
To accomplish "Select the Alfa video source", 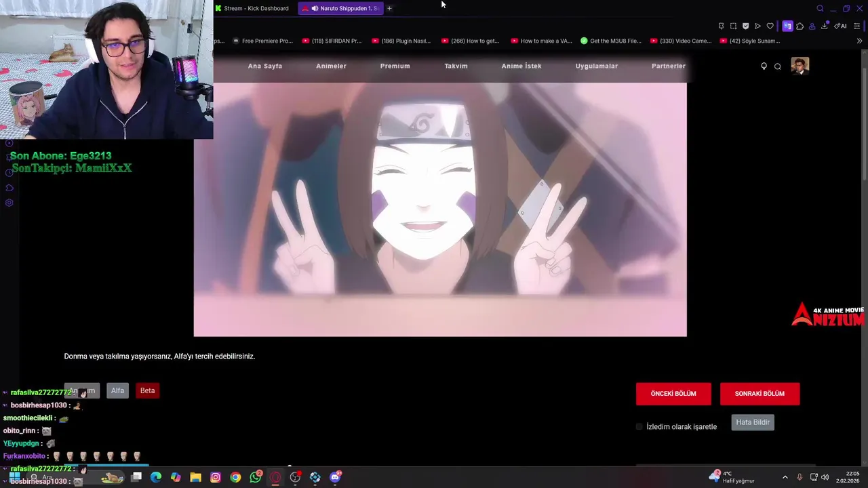I will [x=117, y=390].
